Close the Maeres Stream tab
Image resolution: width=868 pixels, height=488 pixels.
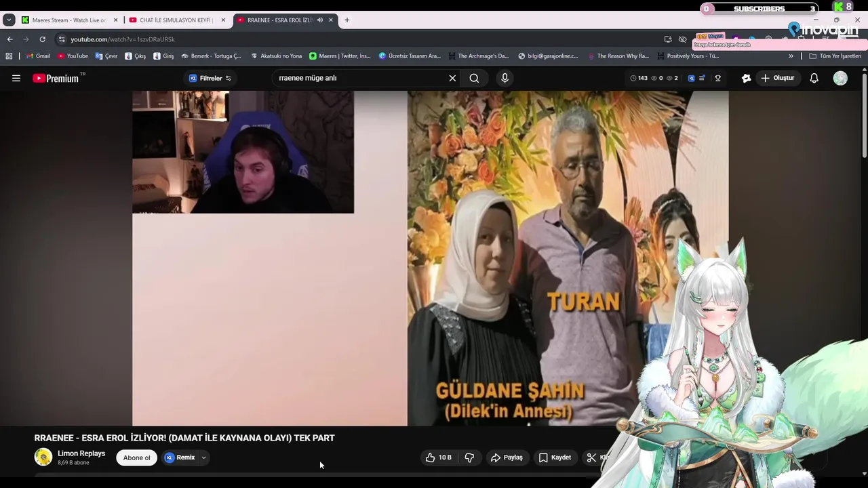[x=116, y=20]
